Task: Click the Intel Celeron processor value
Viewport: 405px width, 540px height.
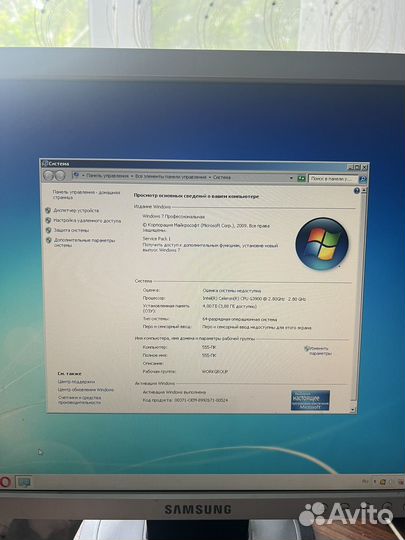Action: (254, 299)
